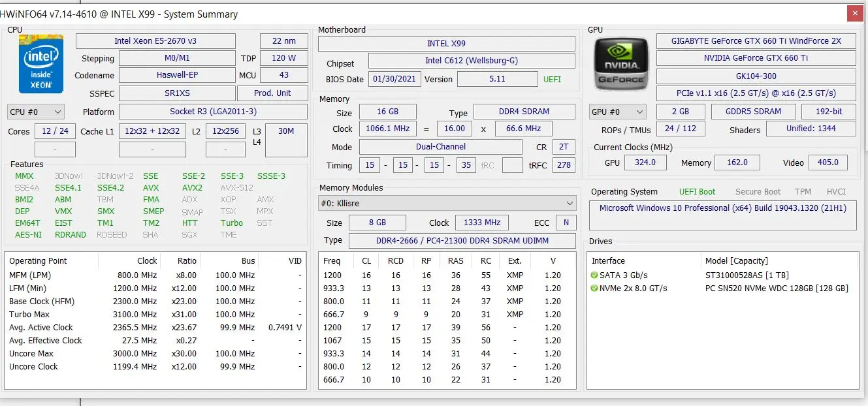Open the CPU #0 selector dropdown
Screen dimensions: 868x406
coord(36,112)
